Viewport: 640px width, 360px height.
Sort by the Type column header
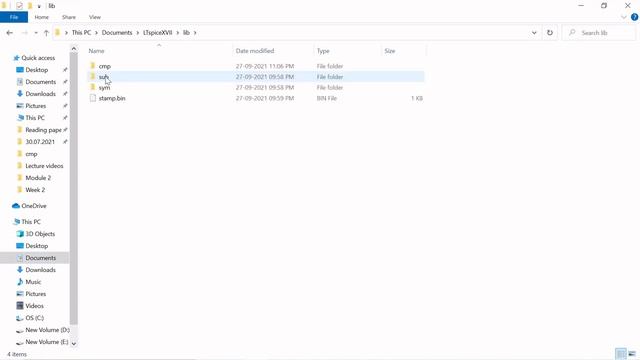(x=323, y=51)
